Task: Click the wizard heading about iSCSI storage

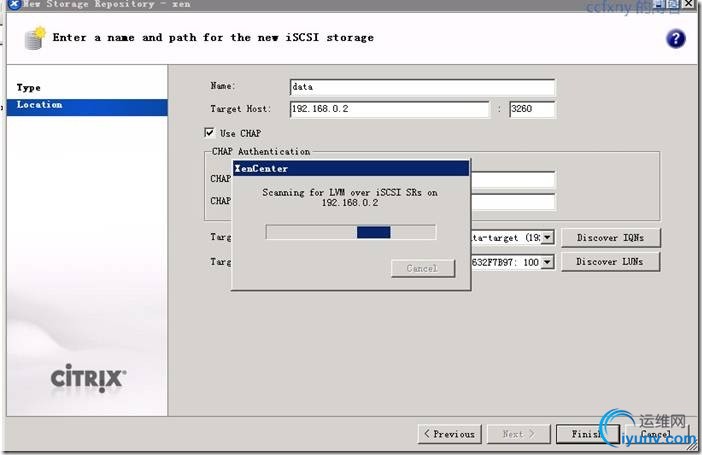Action: click(x=213, y=38)
